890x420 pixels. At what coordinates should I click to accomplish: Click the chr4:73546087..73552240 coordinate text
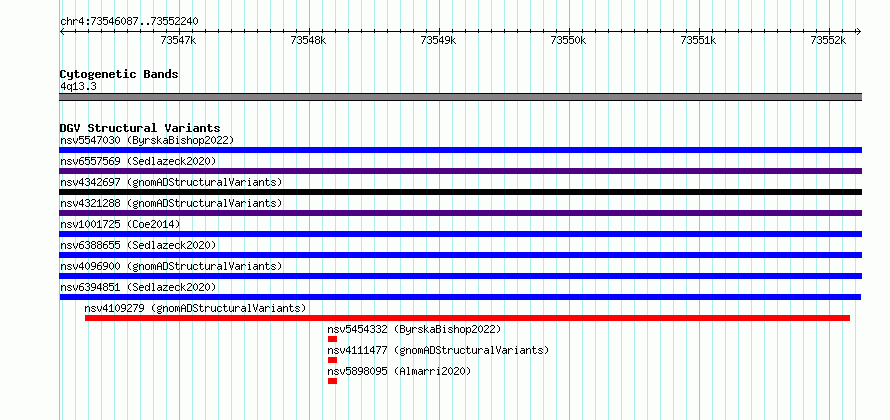[129, 22]
